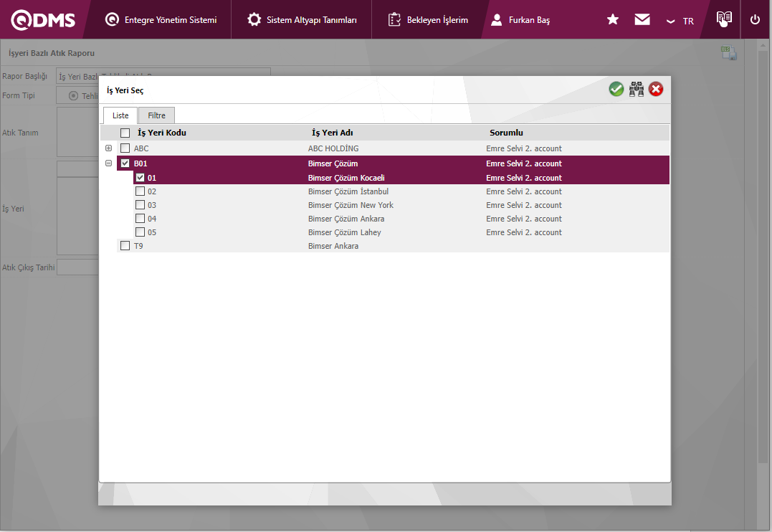This screenshot has width=772, height=532.
Task: Select the Bimser Çözüm New York row text
Action: point(351,205)
